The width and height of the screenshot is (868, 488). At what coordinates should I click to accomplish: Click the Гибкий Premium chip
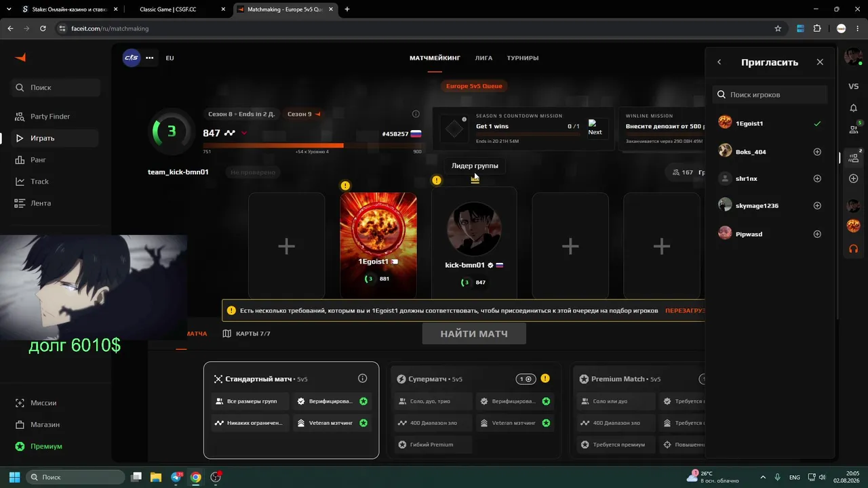(x=433, y=445)
